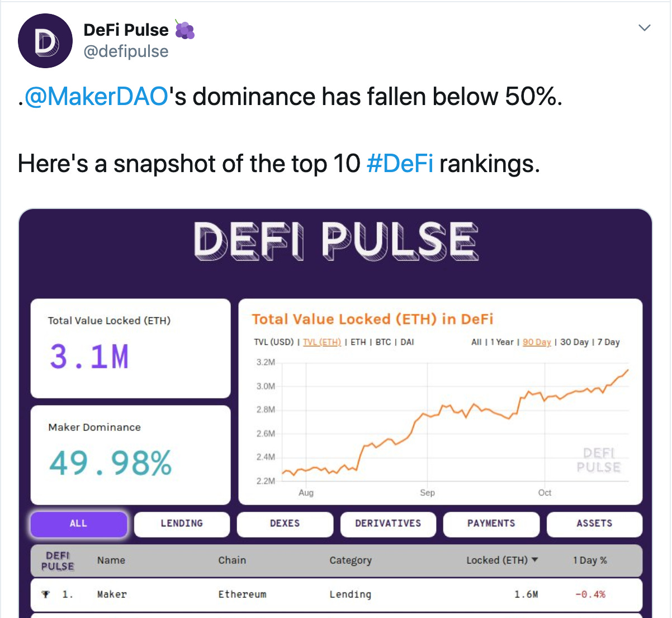
Task: Click the DEFI PULSE table header logo
Action: point(58,560)
